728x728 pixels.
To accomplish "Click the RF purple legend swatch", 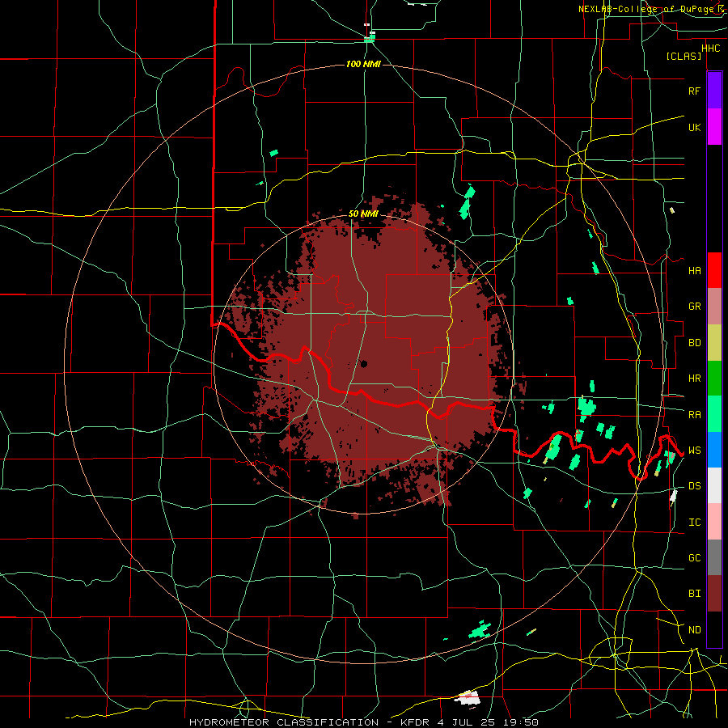I will coord(714,90).
